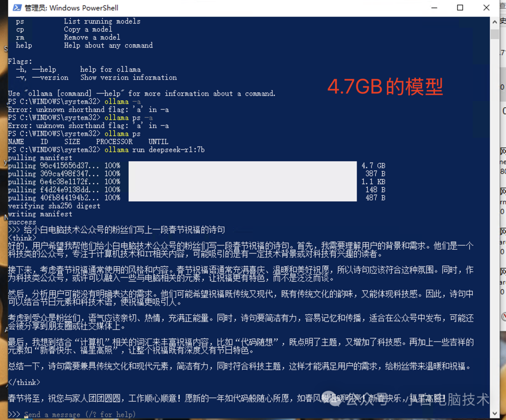Screen dimensions: 506x420
Task: Click the 'Copy a model' description
Action: coord(88,30)
